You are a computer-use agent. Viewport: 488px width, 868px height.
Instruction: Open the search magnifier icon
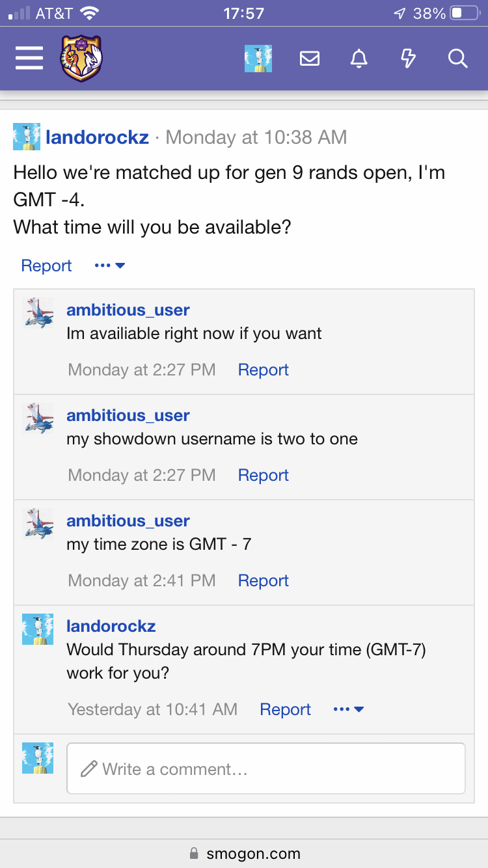point(457,59)
